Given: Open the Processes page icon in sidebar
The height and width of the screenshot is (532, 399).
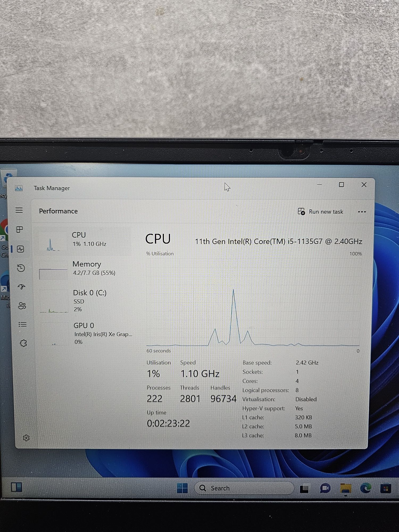Looking at the screenshot, I should (20, 230).
